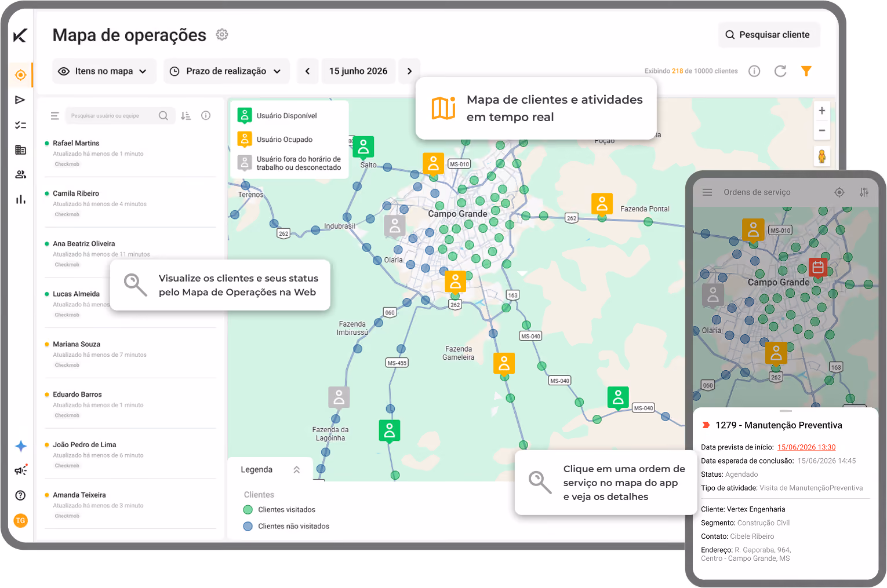Click the start date 15/06/2026 13:30 link
887x588 pixels.
[806, 447]
